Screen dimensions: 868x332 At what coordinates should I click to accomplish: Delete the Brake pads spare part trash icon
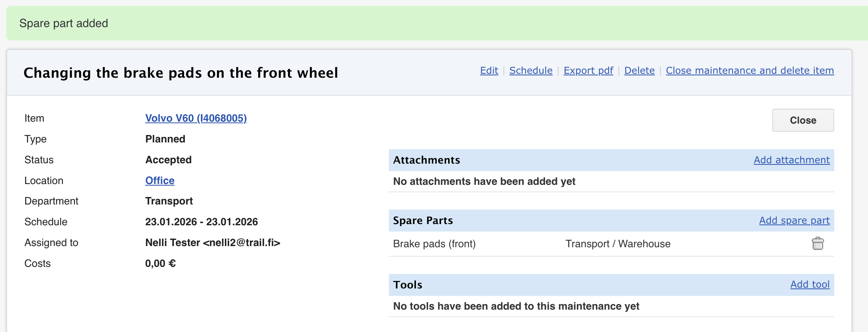pyautogui.click(x=817, y=244)
